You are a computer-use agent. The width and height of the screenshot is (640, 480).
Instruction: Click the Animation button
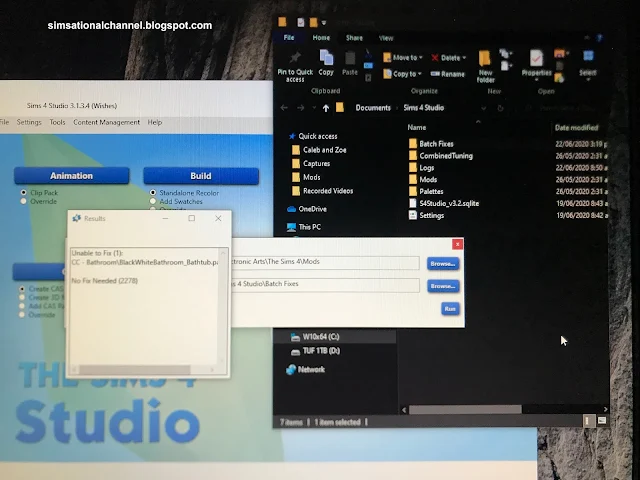click(71, 176)
